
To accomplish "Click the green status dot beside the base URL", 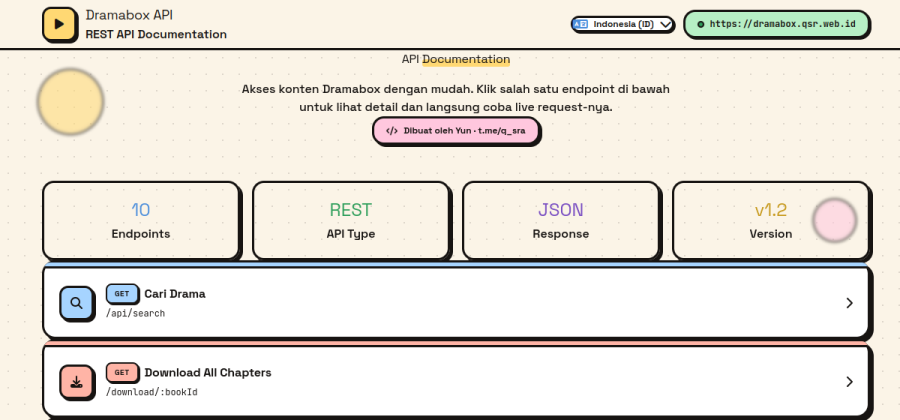I will pos(701,24).
